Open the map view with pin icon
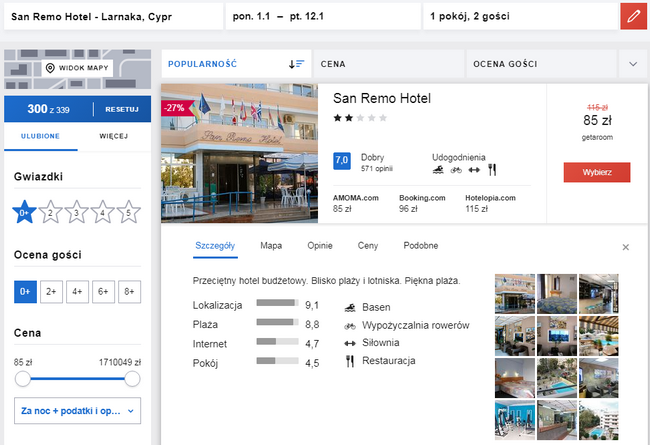The width and height of the screenshot is (650, 445). click(x=79, y=68)
